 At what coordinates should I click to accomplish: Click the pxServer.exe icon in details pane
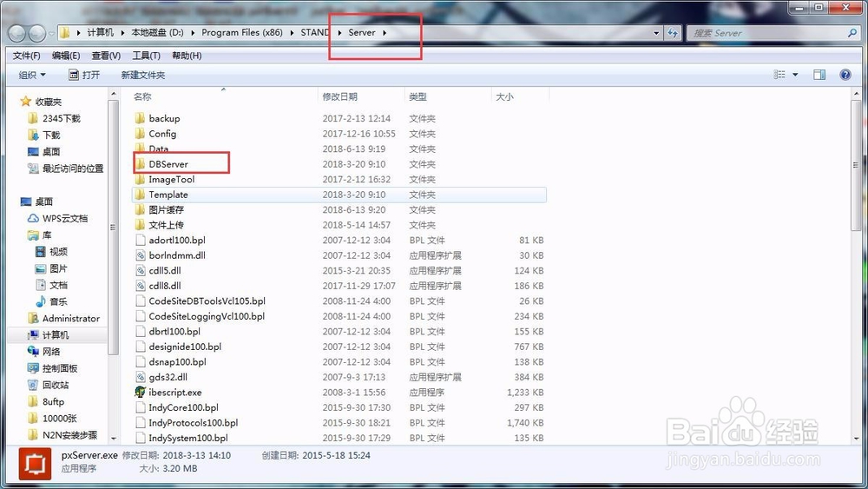pyautogui.click(x=36, y=463)
